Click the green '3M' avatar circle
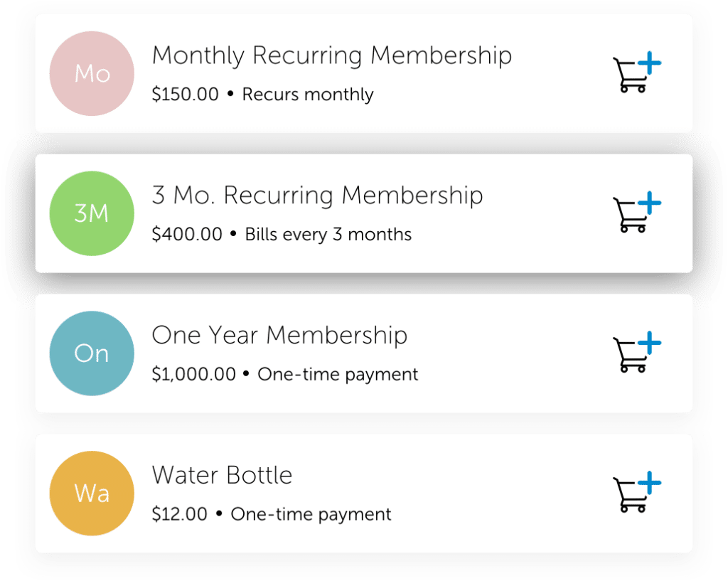This screenshot has height=581, width=728. [92, 213]
